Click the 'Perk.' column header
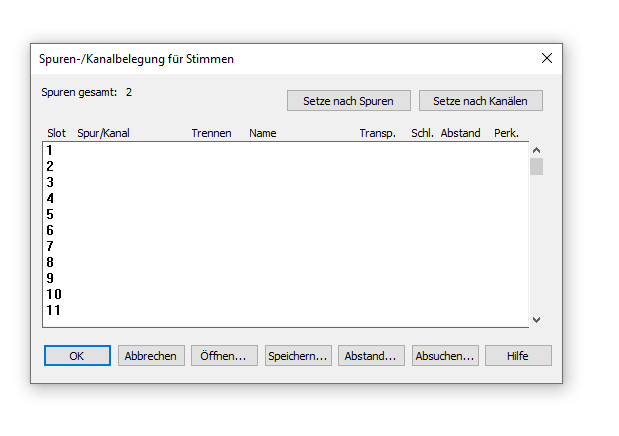Viewport: 619px width, 436px height. 506,133
